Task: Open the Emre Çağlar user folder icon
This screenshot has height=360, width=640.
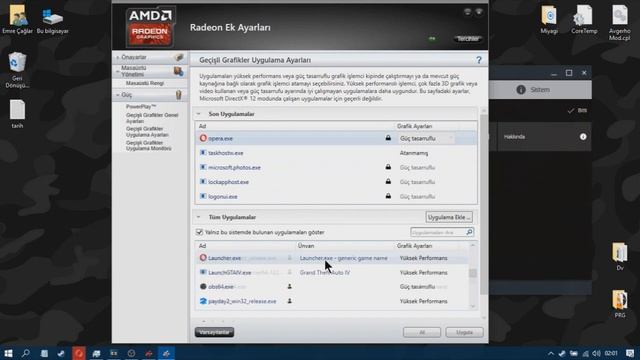Action: pyautogui.click(x=17, y=20)
